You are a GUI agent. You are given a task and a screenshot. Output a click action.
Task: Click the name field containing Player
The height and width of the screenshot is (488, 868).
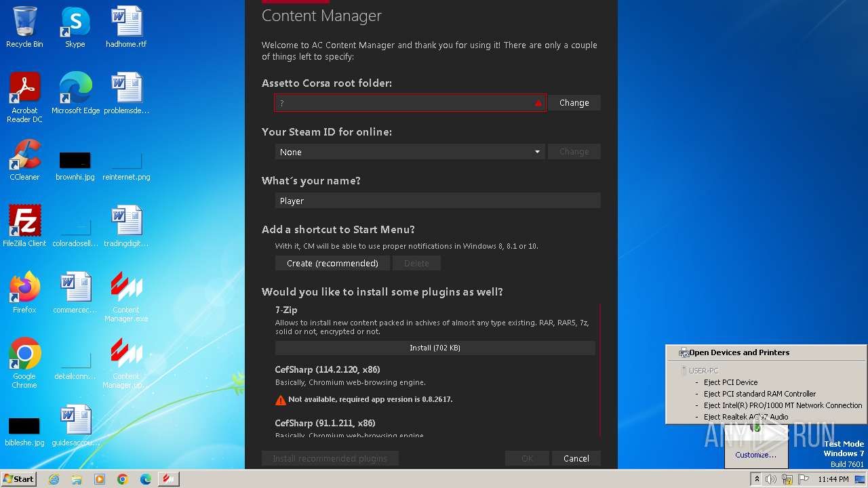(x=437, y=201)
